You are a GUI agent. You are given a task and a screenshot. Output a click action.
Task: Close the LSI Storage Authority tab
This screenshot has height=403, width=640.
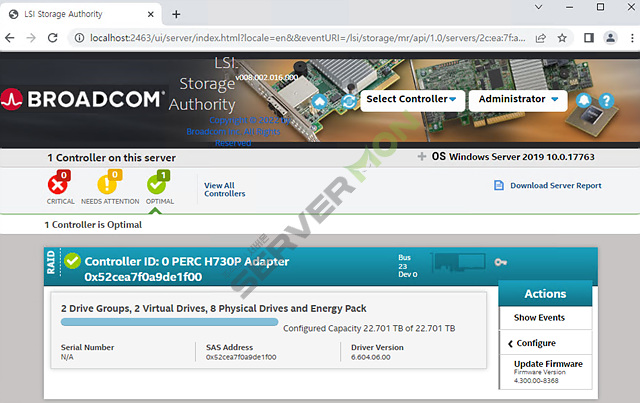click(151, 14)
